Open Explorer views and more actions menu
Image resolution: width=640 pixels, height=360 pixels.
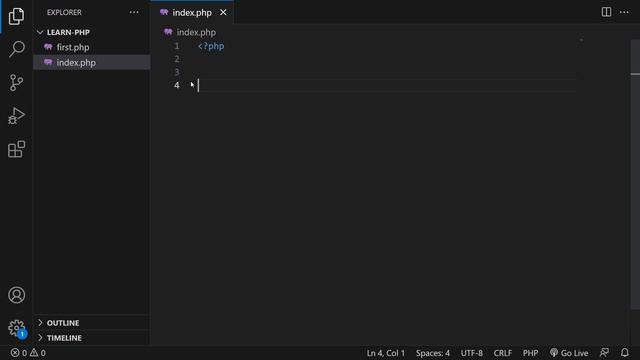134,12
